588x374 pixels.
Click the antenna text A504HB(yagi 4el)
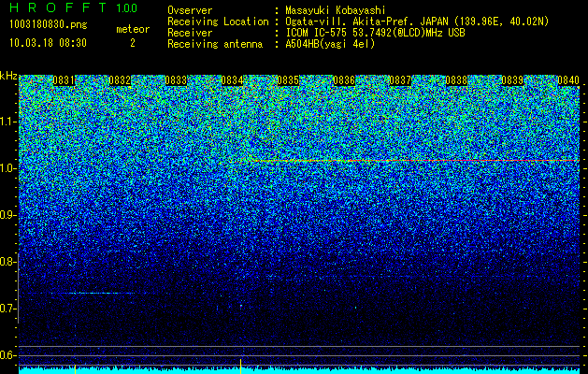point(330,44)
